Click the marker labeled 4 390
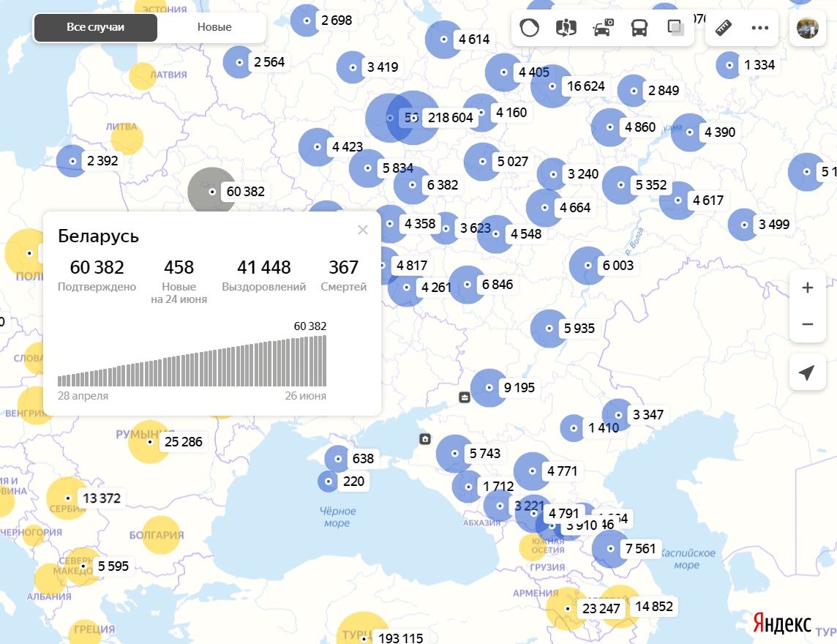 (x=690, y=132)
